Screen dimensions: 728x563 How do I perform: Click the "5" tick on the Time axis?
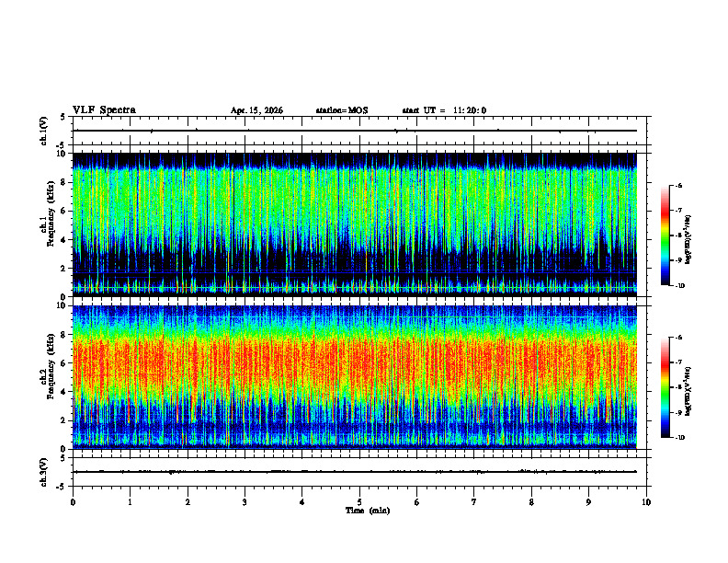tap(359, 502)
